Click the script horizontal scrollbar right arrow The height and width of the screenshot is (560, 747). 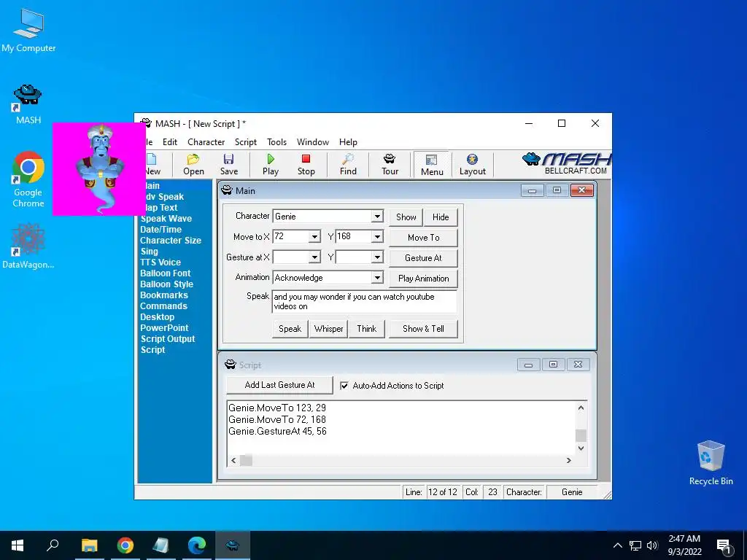click(x=568, y=461)
